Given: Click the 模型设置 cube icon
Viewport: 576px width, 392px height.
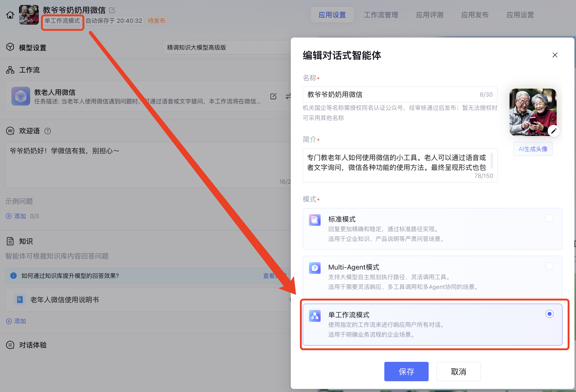Looking at the screenshot, I should (10, 47).
